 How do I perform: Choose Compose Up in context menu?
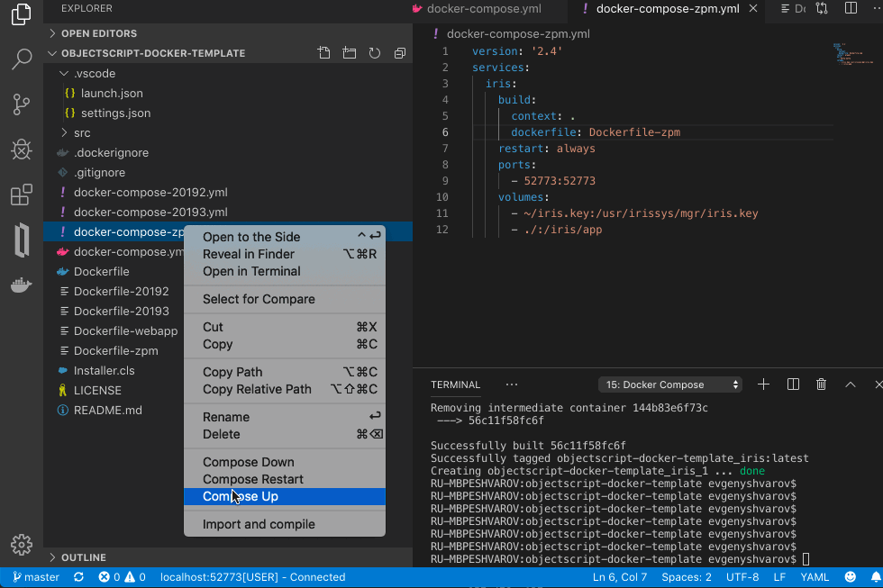[285, 496]
